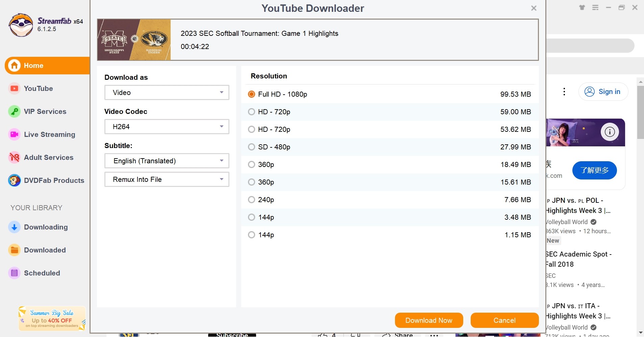Click the Summer Big Sale banner
Viewport: 644px width, 337px height.
pyautogui.click(x=52, y=318)
